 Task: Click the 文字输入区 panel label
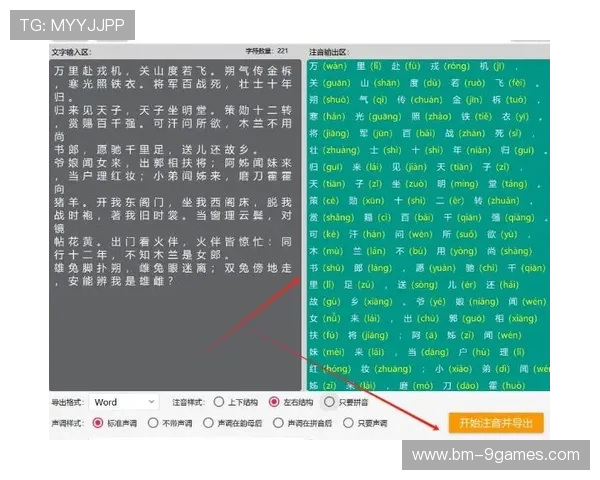click(x=71, y=50)
